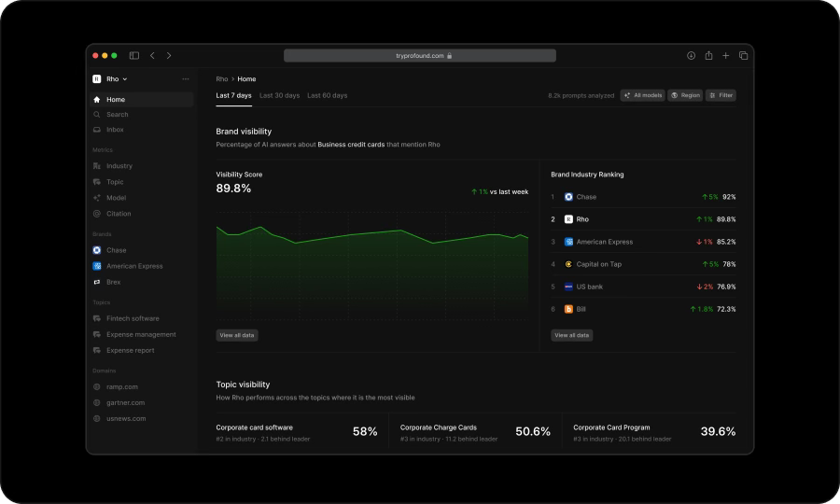The image size is (840, 504).
Task: Open the Citation metric page
Action: 142,214
